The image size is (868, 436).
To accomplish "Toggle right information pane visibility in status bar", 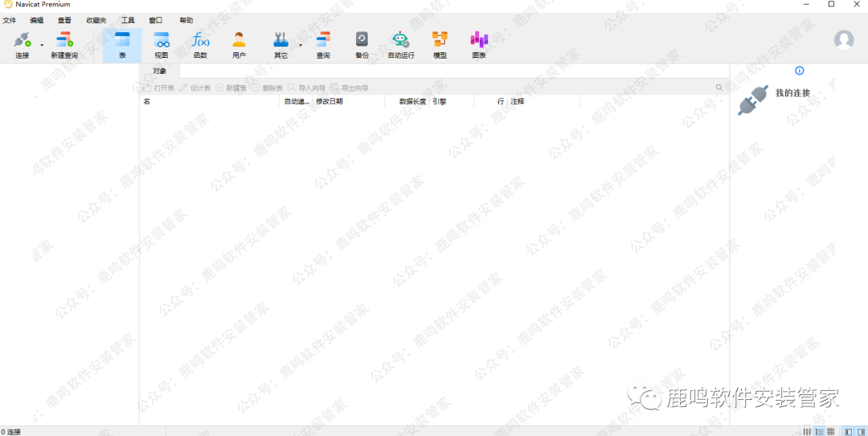I will 859,431.
